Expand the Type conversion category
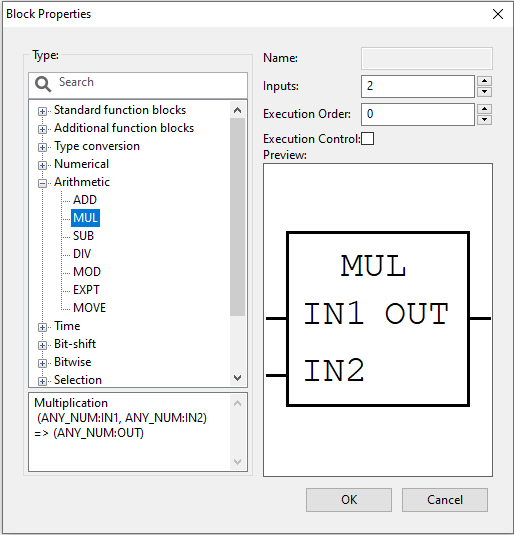Viewport: 514px width, 535px height. click(x=42, y=147)
